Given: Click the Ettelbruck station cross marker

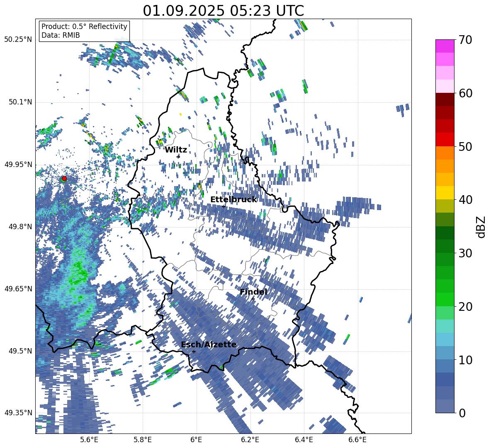Looking at the screenshot, I should pos(224,206).
